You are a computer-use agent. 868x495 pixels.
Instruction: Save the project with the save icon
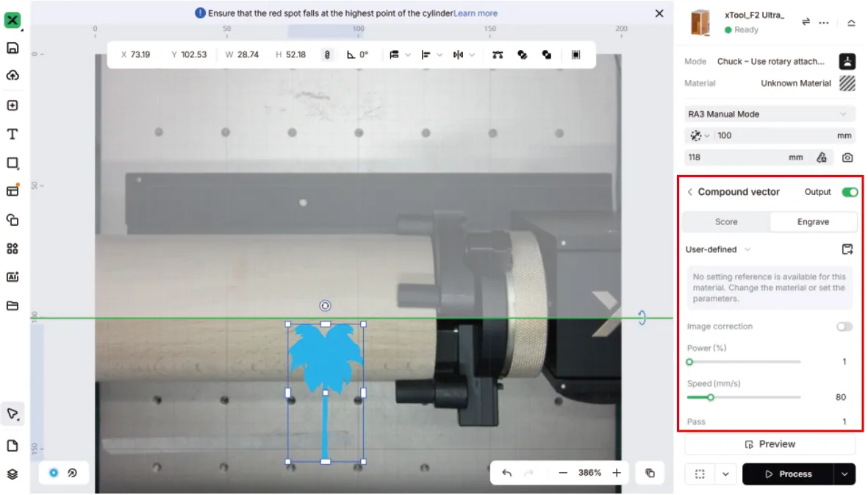(x=12, y=48)
